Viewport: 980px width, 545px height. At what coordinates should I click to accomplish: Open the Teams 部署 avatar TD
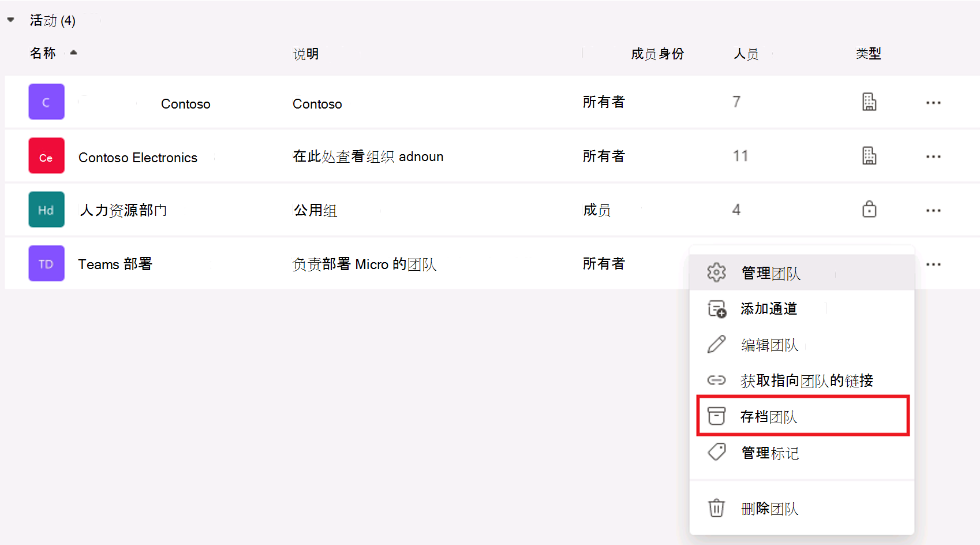coord(46,263)
